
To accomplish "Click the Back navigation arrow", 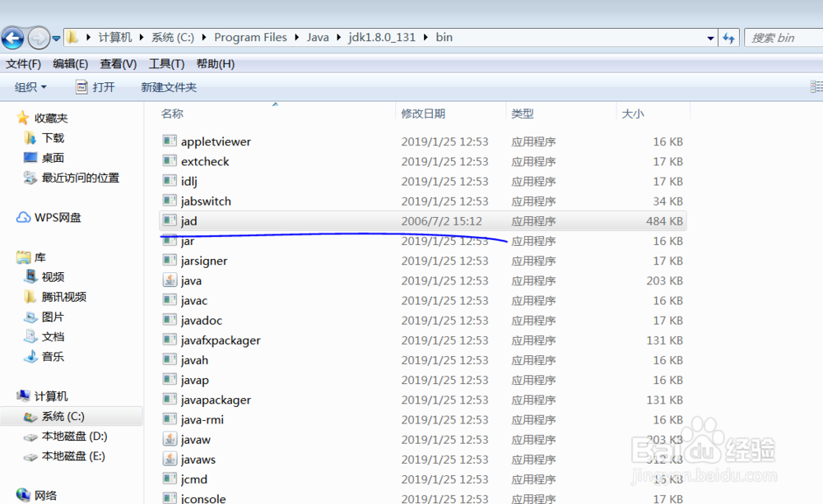I will pos(12,39).
